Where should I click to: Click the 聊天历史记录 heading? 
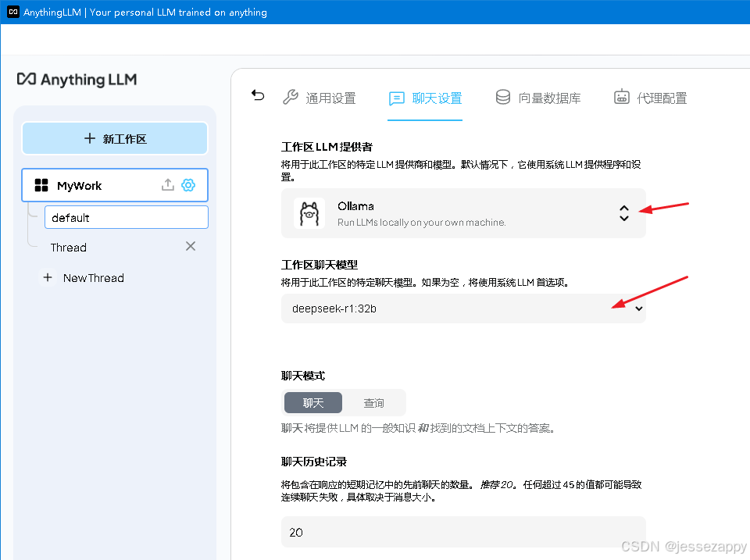[x=314, y=462]
